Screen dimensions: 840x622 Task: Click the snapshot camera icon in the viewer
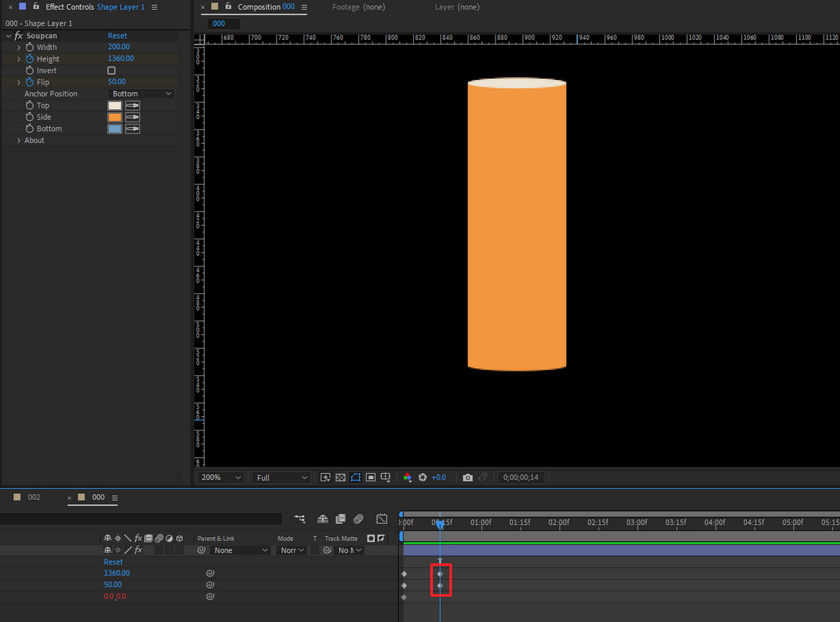tap(468, 478)
